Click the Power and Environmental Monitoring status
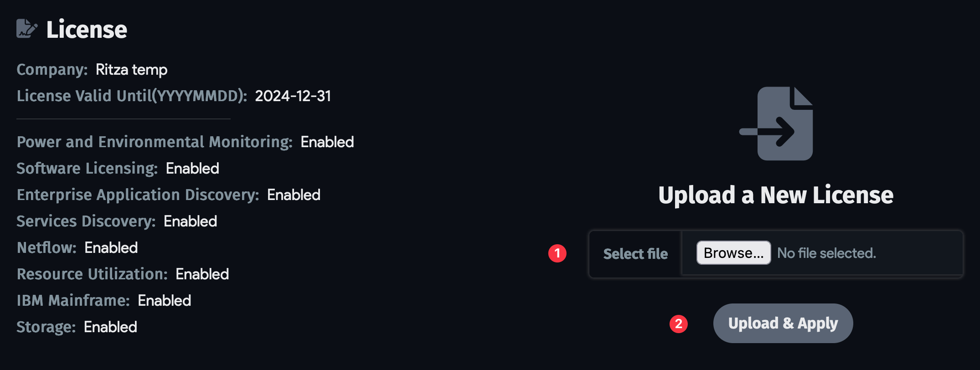The image size is (980, 370). pyautogui.click(x=327, y=142)
